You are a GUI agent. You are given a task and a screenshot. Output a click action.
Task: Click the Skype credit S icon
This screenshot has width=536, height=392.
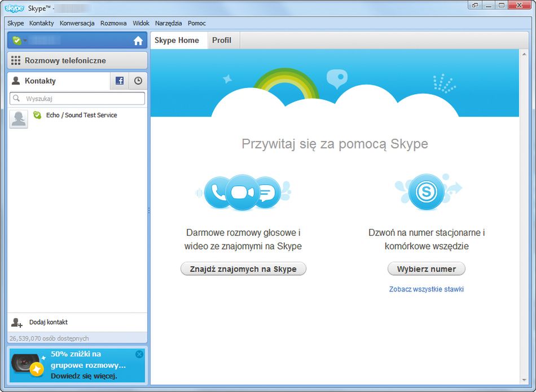coord(427,192)
